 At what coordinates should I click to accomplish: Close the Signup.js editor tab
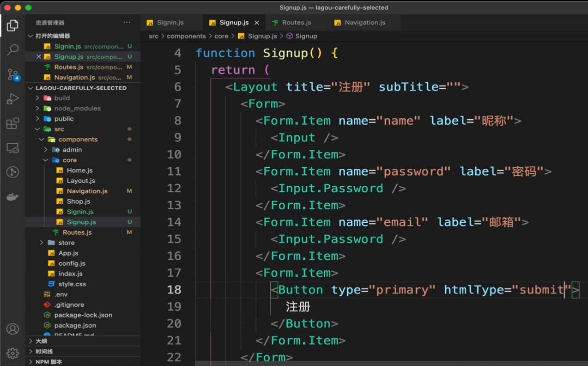point(257,22)
